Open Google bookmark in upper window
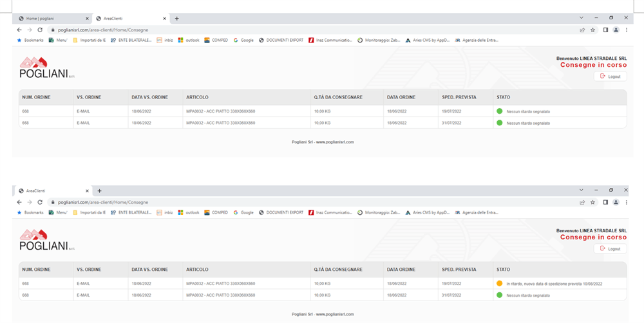Screen dimensions: 644x323 pos(243,41)
